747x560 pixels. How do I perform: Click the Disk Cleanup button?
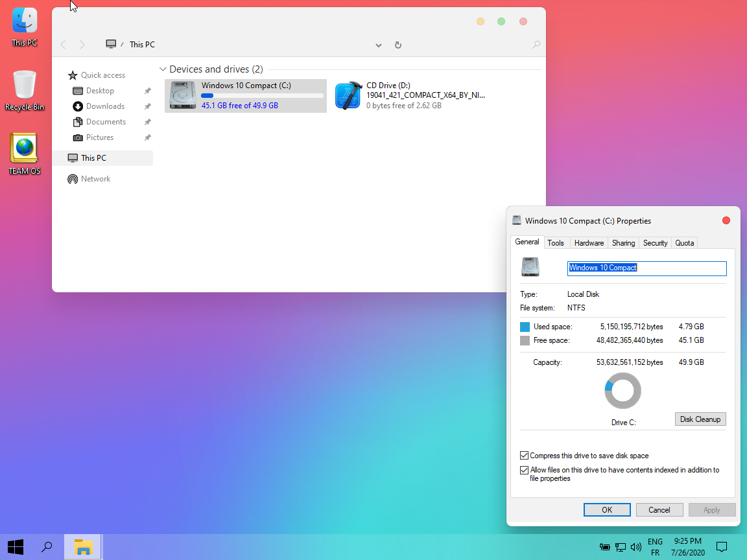[x=700, y=419]
